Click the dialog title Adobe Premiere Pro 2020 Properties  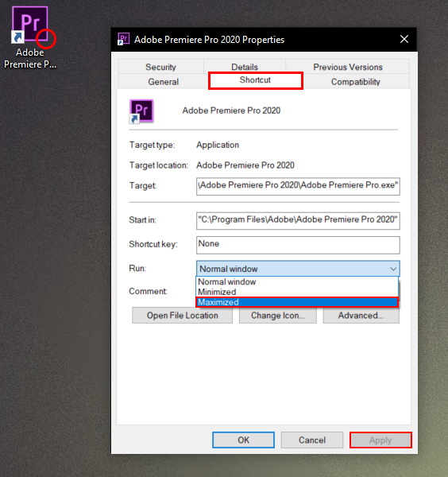[209, 40]
